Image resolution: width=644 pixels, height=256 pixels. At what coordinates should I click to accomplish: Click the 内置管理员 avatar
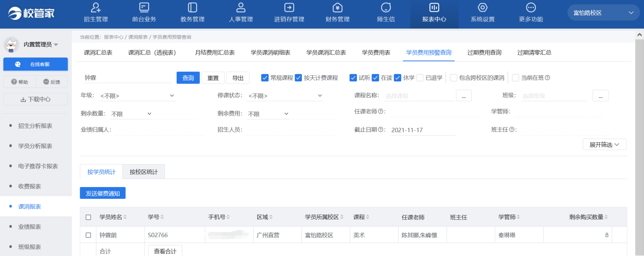11,44
